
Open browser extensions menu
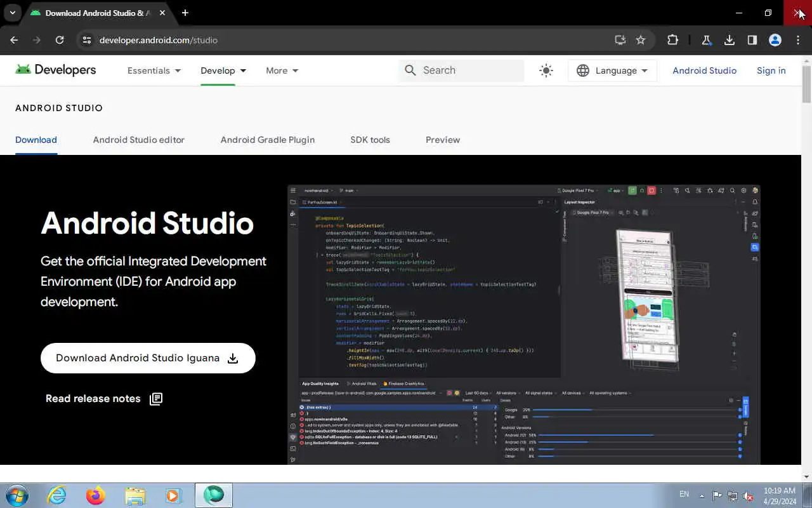coord(673,40)
